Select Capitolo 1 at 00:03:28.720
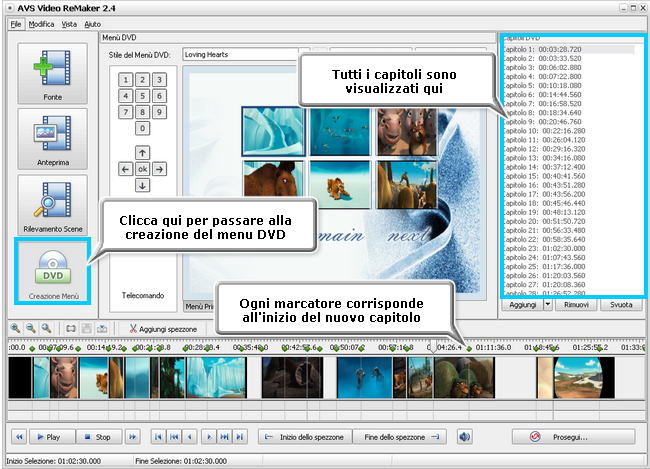 pos(568,49)
